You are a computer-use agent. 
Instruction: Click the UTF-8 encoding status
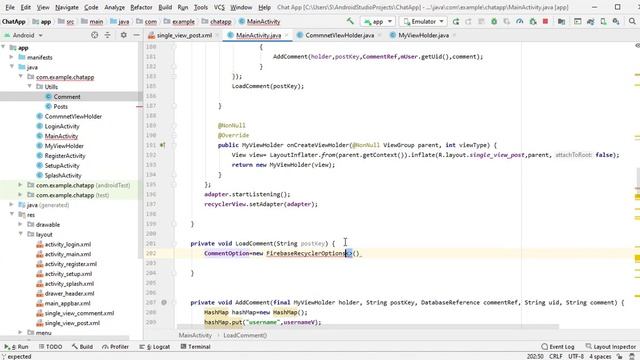point(576,356)
